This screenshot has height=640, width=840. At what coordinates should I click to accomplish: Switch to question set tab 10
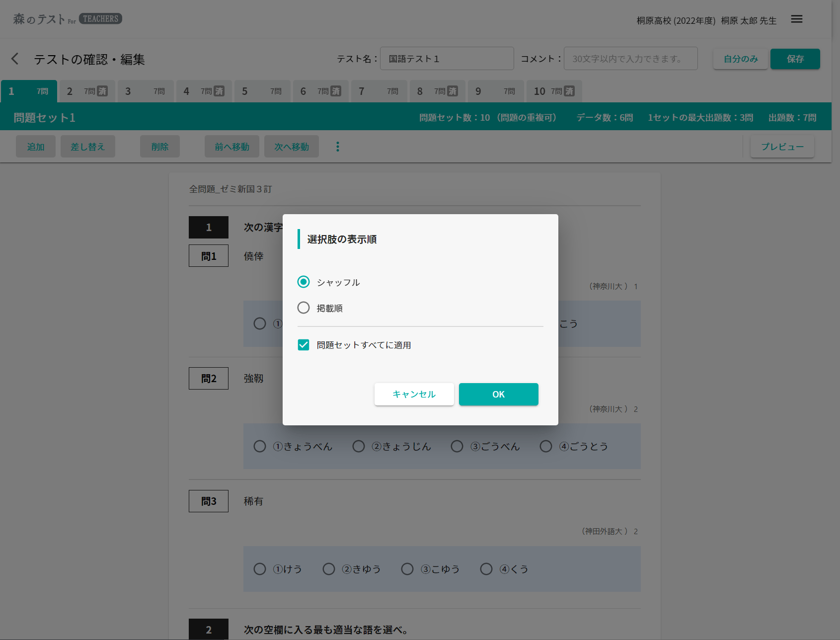pos(554,91)
